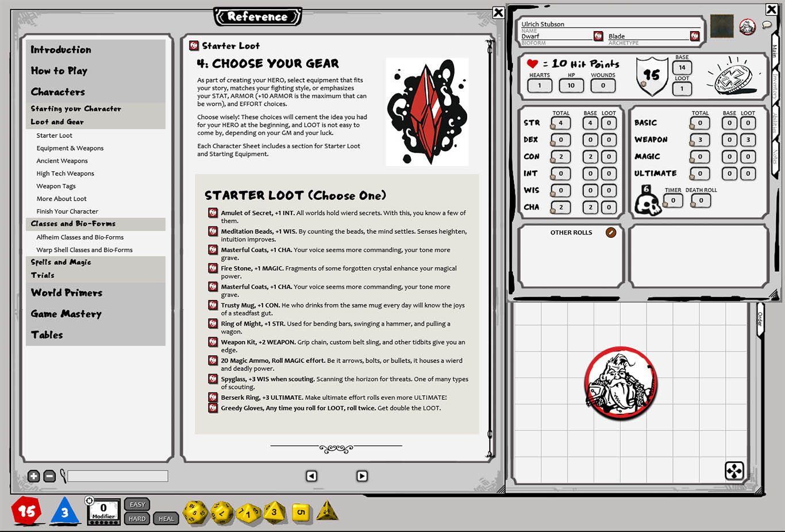Click the four-arrow centering icon on the map

click(733, 471)
